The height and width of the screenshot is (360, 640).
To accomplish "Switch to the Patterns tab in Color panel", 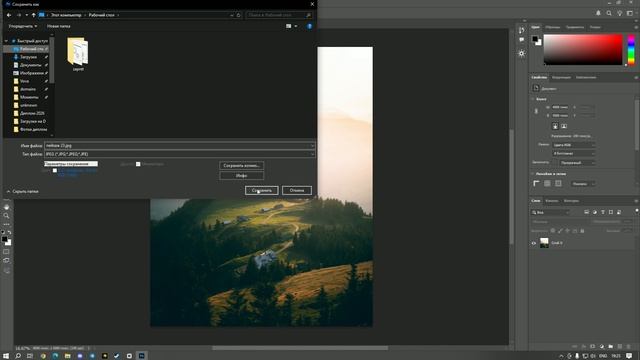I will pos(595,27).
